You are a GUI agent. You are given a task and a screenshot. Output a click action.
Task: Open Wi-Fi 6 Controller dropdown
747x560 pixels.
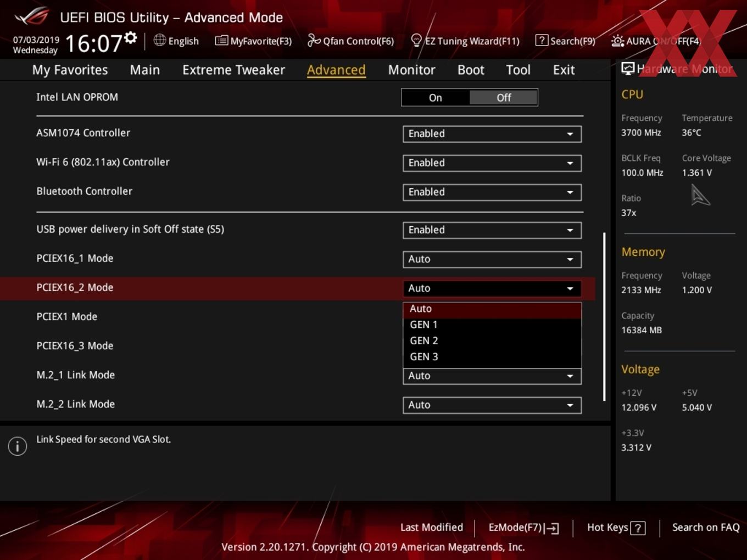[x=492, y=163]
